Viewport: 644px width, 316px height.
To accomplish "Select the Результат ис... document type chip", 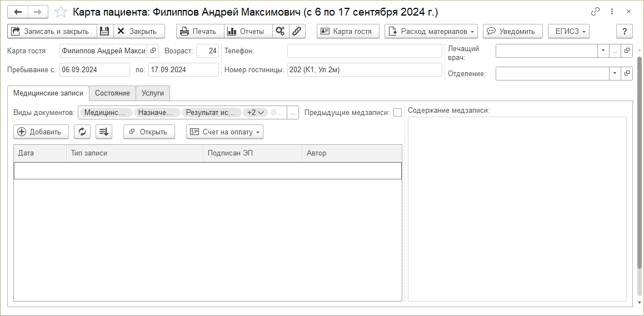I will [x=212, y=112].
